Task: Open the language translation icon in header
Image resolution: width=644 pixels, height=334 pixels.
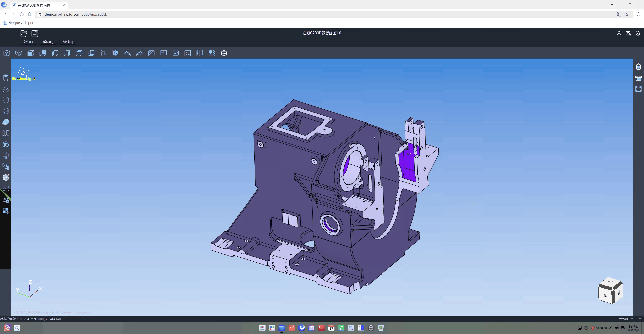Action: point(628,33)
